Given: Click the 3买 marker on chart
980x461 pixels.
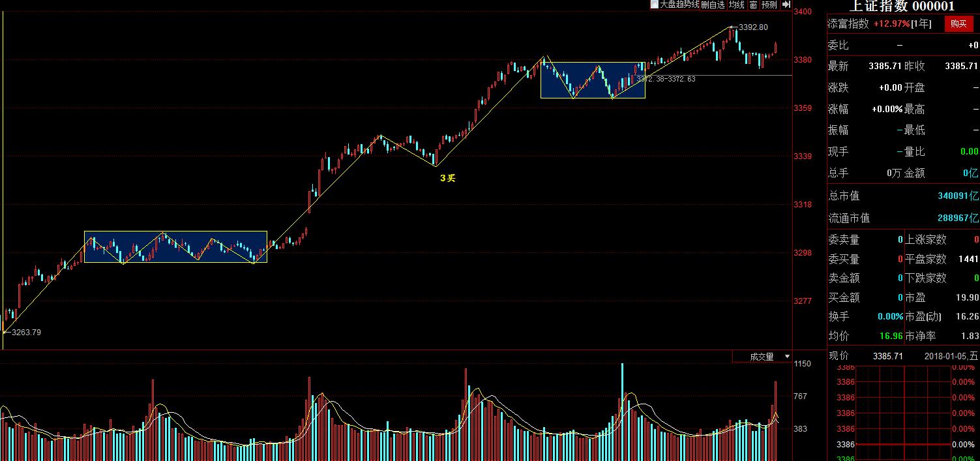Looking at the screenshot, I should (x=447, y=177).
